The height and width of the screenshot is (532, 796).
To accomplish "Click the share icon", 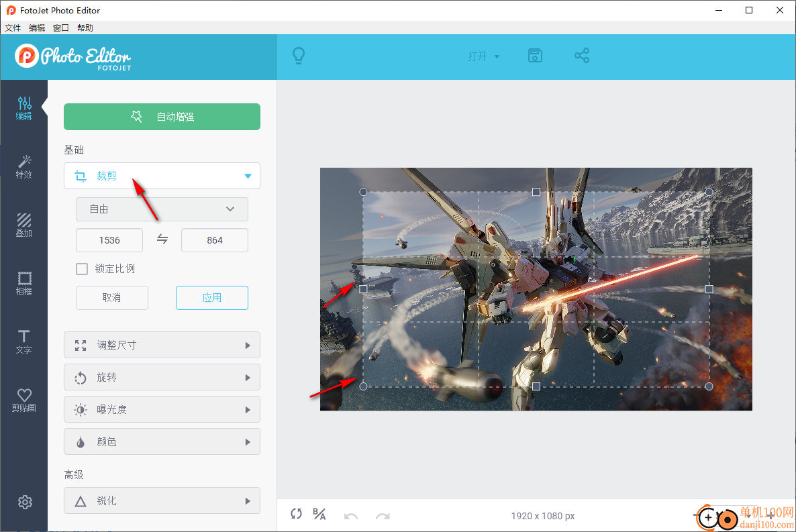I will [x=582, y=55].
